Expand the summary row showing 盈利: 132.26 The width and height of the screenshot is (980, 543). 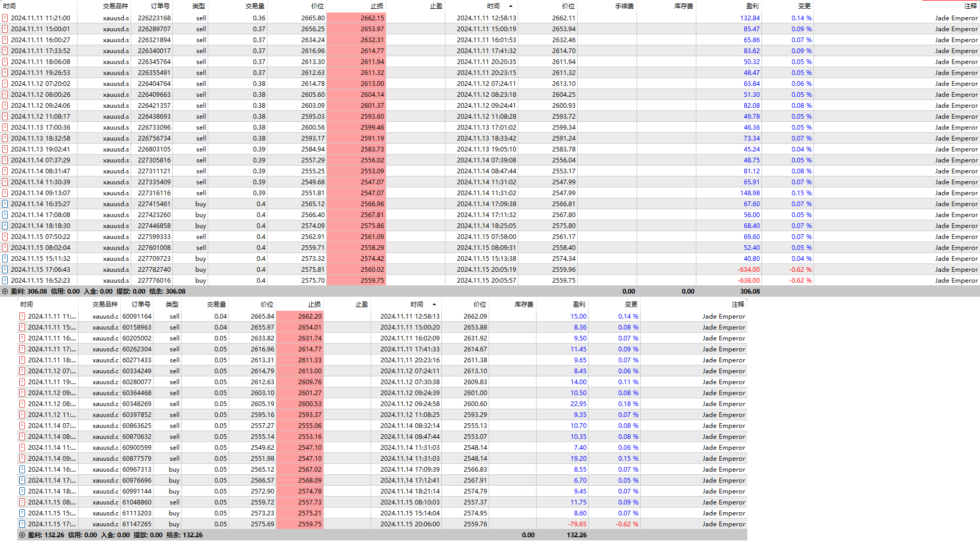click(22, 535)
